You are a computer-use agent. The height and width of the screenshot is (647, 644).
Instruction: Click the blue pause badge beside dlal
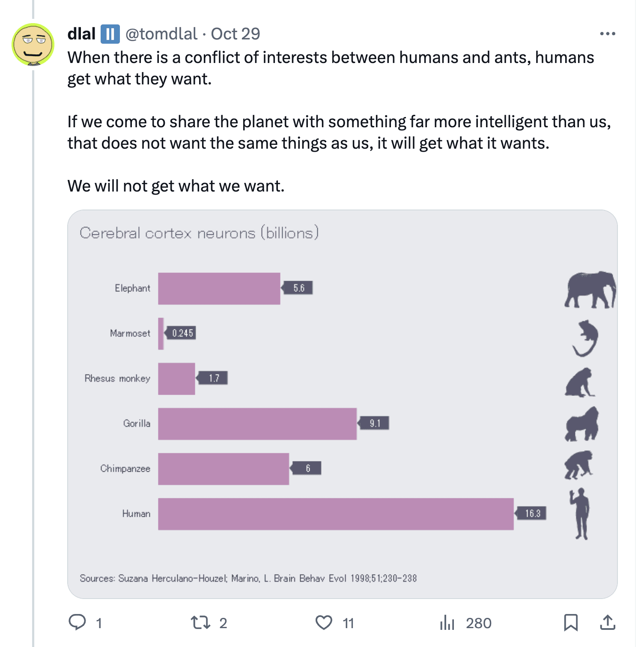coord(110,34)
